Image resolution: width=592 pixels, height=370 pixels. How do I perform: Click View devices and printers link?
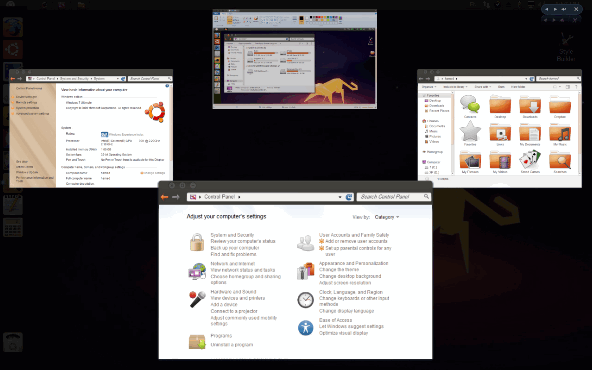(238, 298)
